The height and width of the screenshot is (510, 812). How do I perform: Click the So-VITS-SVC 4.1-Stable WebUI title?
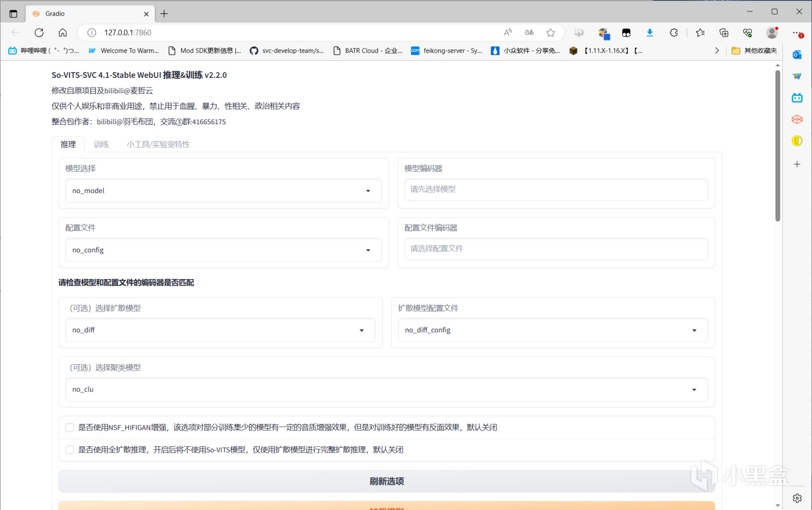tap(139, 75)
